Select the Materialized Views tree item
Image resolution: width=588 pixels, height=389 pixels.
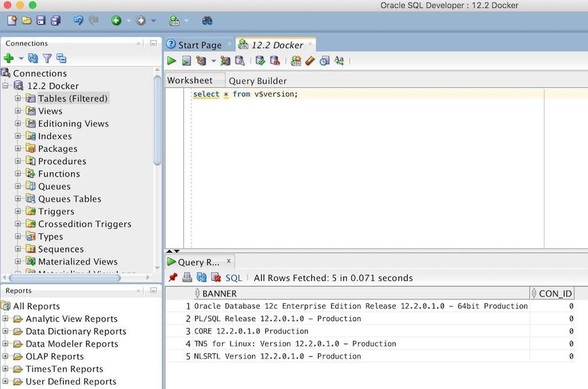tap(78, 262)
